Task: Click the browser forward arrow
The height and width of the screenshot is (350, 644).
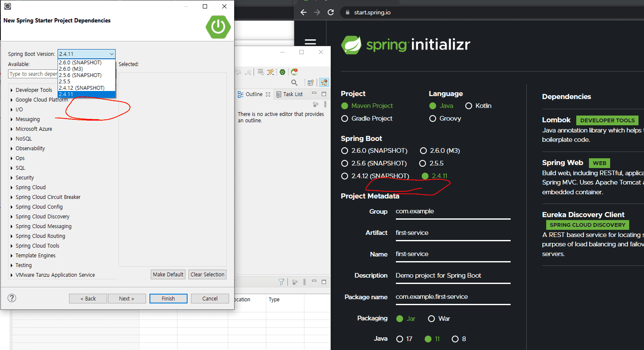Action: pyautogui.click(x=317, y=12)
